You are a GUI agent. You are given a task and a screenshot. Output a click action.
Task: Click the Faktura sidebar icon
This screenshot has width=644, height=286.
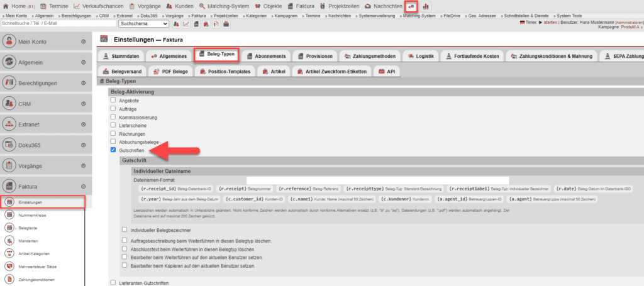pos(9,187)
